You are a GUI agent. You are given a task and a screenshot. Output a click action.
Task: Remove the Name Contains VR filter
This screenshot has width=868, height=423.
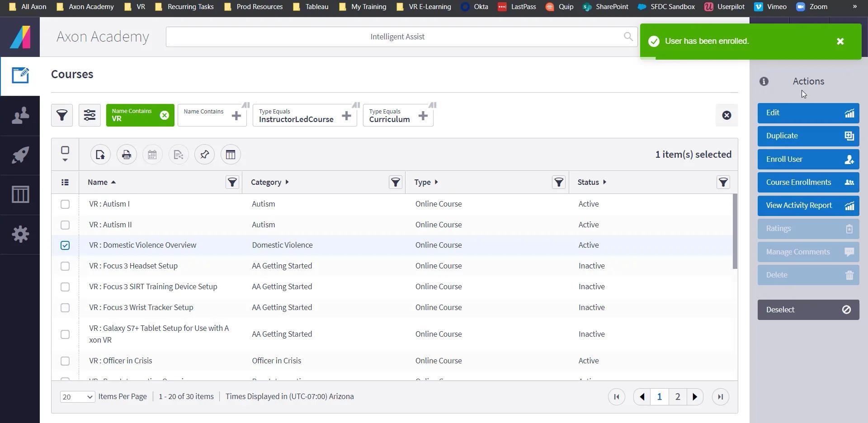point(165,115)
